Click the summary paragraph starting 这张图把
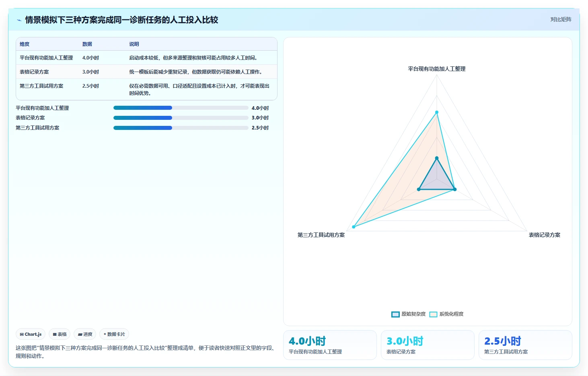 [x=146, y=352]
